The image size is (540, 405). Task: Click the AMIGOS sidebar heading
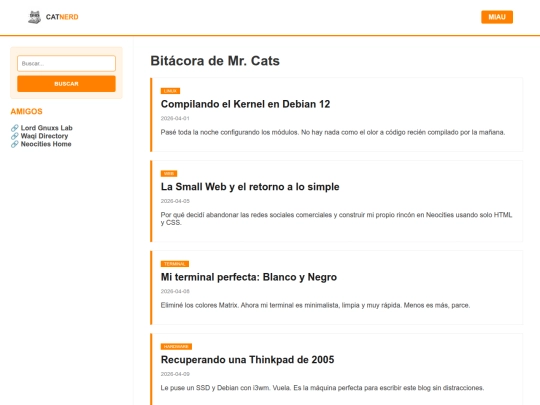click(x=27, y=112)
